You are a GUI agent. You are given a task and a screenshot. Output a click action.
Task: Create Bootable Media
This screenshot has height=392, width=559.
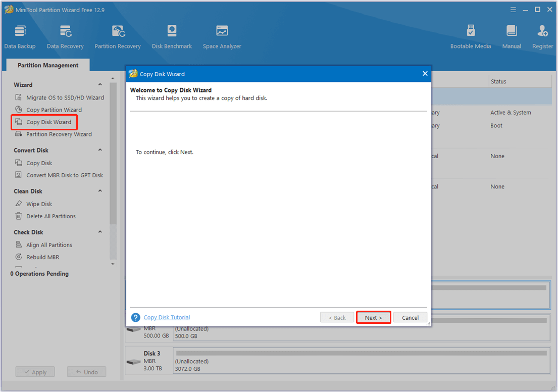(x=471, y=37)
